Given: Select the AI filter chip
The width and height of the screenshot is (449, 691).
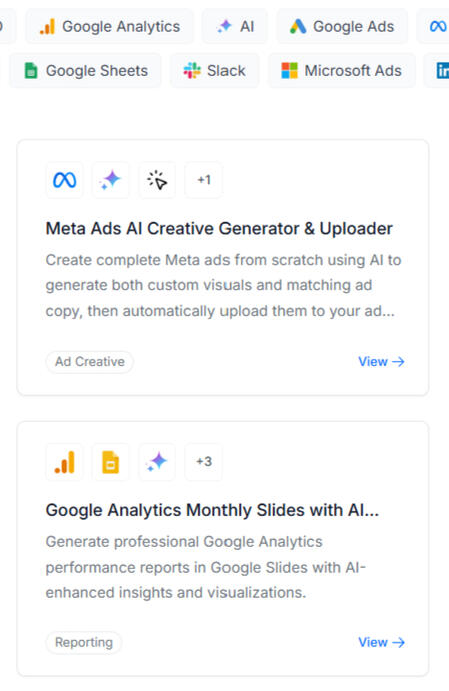Looking at the screenshot, I should (x=235, y=26).
